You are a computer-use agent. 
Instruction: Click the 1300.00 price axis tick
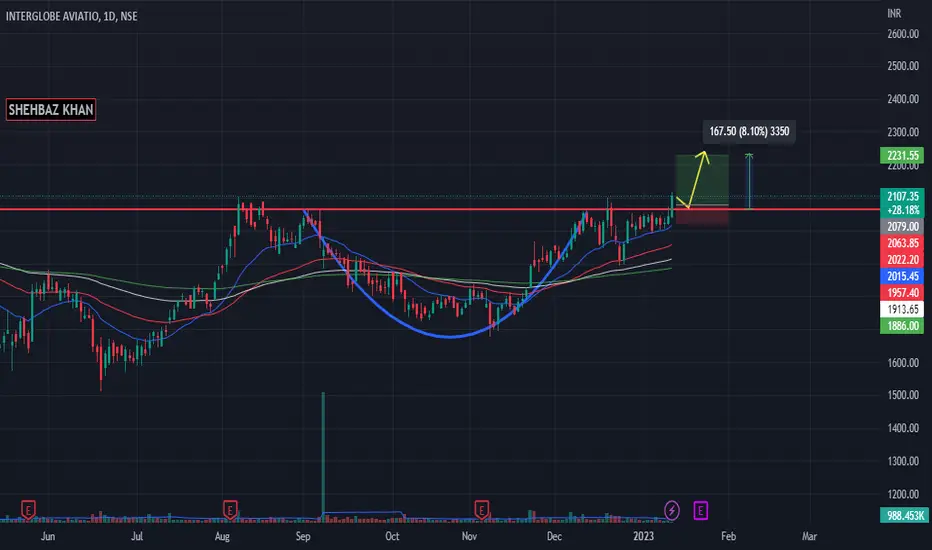click(x=903, y=461)
